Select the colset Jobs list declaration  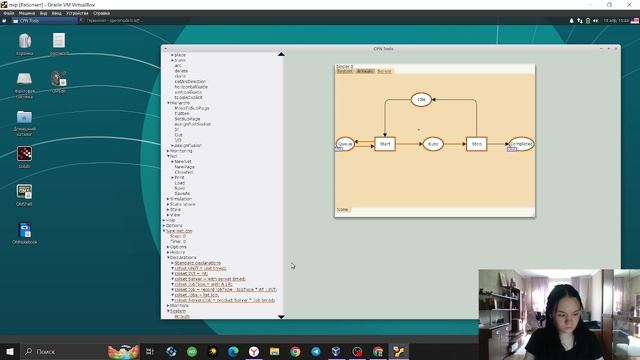197,295
